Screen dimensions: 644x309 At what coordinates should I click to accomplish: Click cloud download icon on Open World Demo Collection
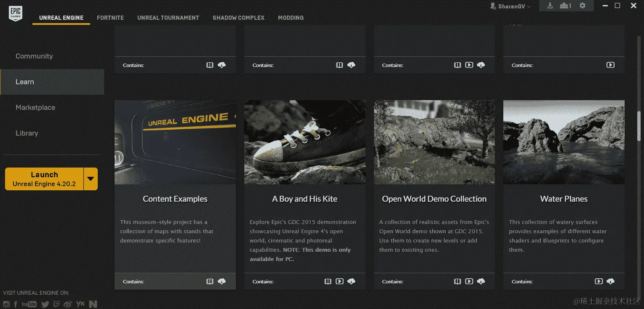(481, 281)
